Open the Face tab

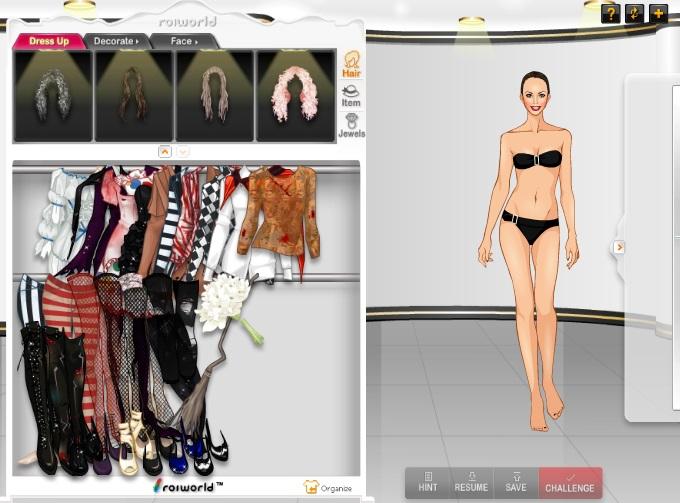click(x=183, y=41)
